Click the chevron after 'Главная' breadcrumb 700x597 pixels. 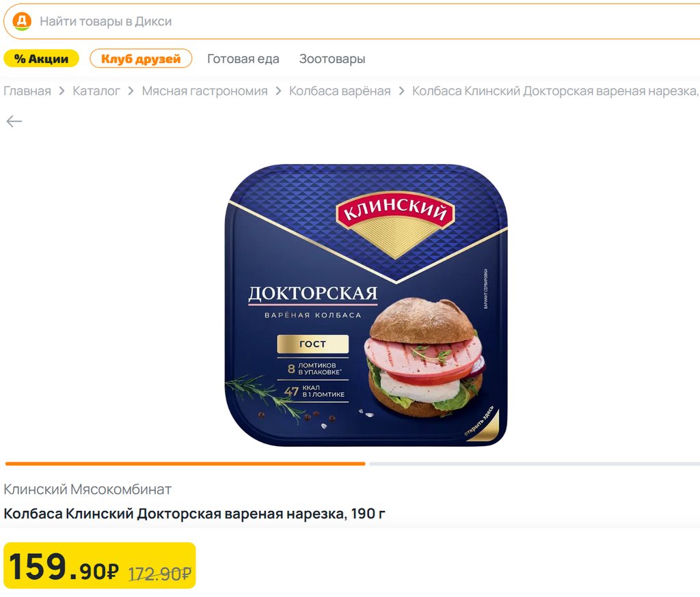(x=62, y=91)
